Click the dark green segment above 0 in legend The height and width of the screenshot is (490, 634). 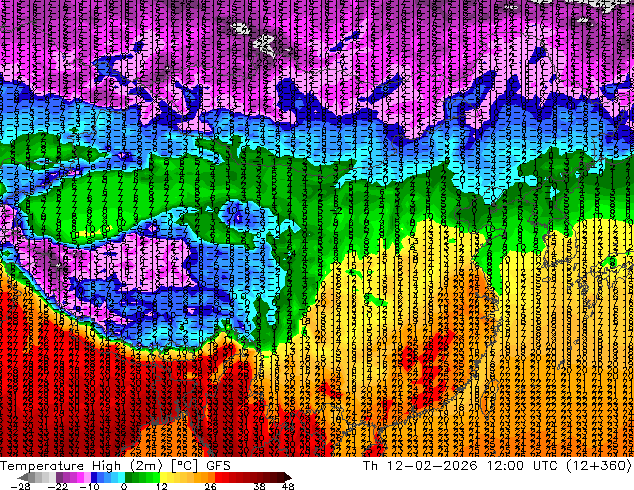129,477
